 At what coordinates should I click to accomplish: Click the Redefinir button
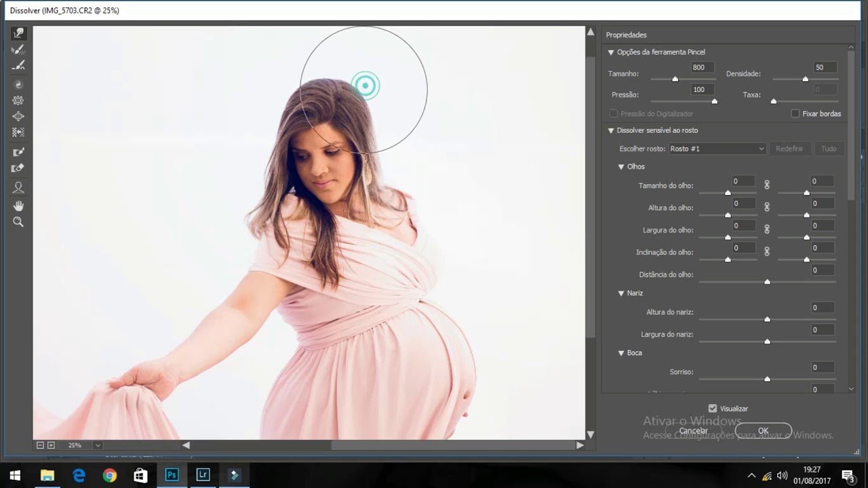pyautogui.click(x=789, y=148)
